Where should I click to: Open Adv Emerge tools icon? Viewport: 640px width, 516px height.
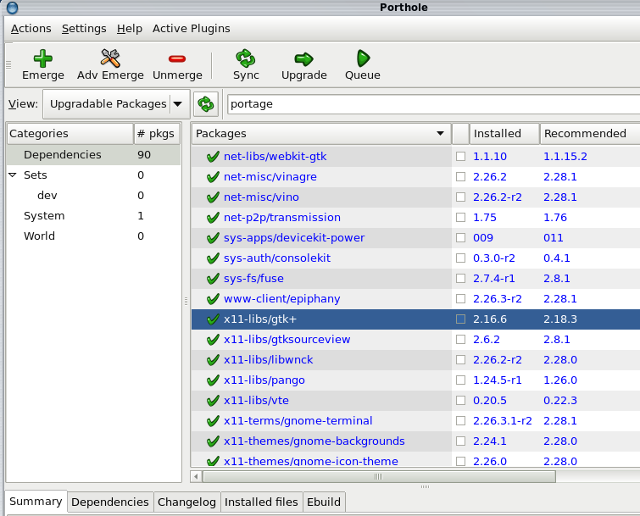(x=110, y=58)
